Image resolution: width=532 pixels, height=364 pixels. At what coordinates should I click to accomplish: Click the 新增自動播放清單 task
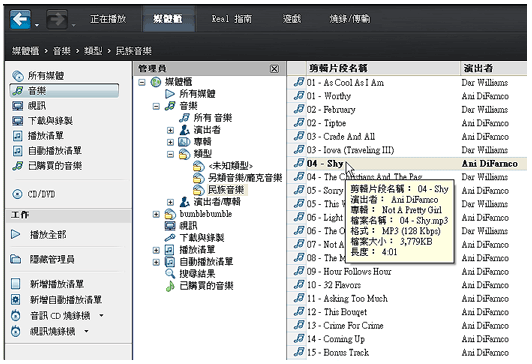point(66,300)
